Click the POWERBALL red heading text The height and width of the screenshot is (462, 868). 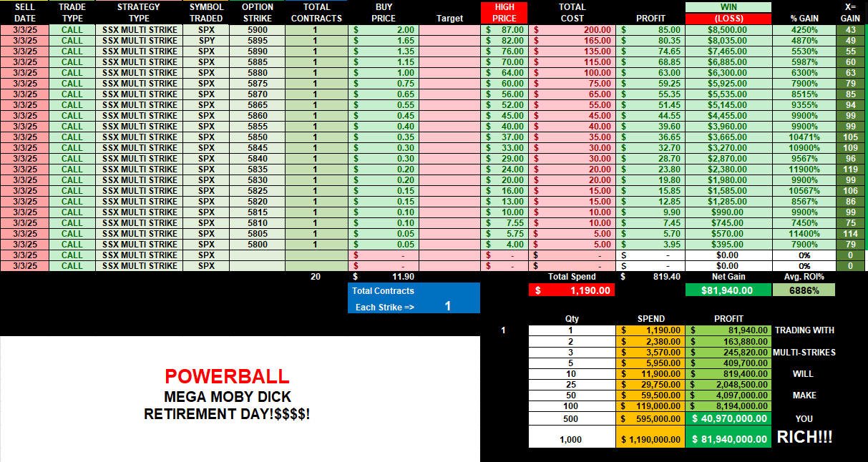tap(227, 376)
